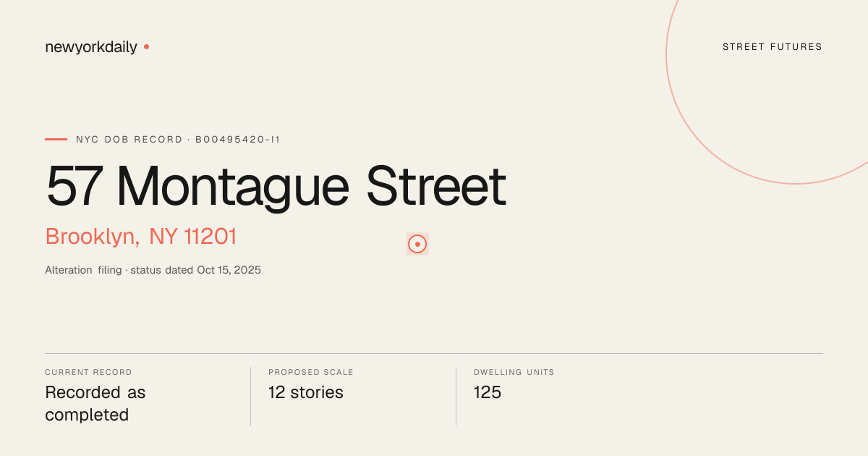The width and height of the screenshot is (868, 456).
Task: Open the Street Futures section link
Action: (773, 47)
